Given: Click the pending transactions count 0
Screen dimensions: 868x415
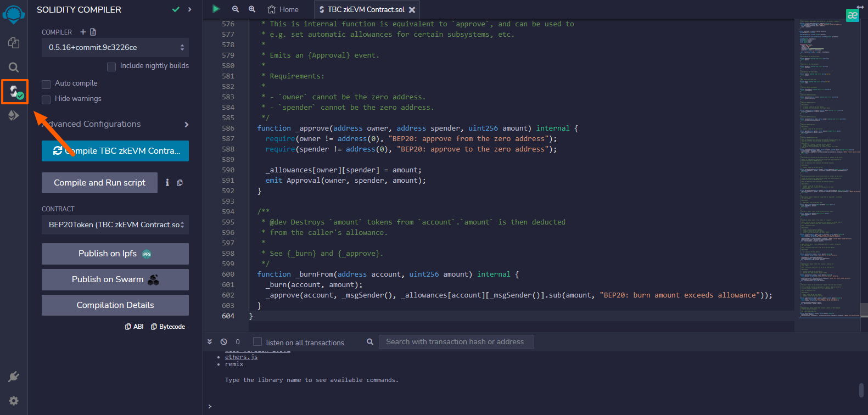Looking at the screenshot, I should point(238,341).
